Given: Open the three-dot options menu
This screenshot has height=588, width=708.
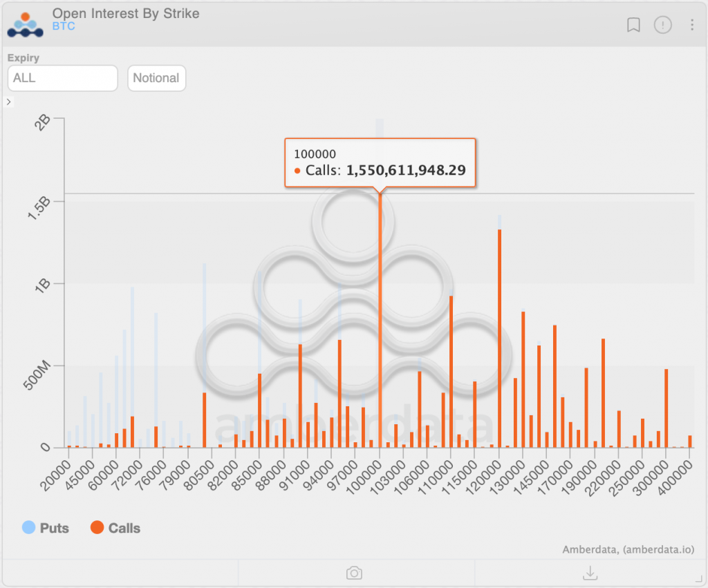Looking at the screenshot, I should point(691,25).
